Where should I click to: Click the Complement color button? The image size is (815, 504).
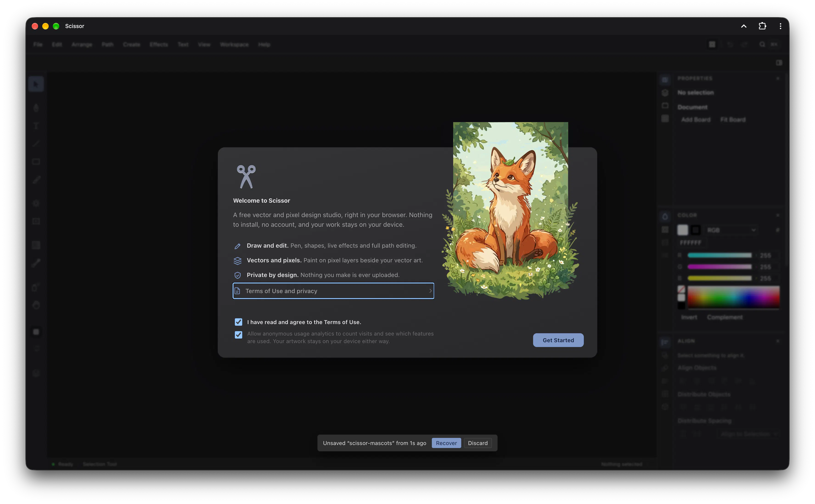(x=725, y=317)
